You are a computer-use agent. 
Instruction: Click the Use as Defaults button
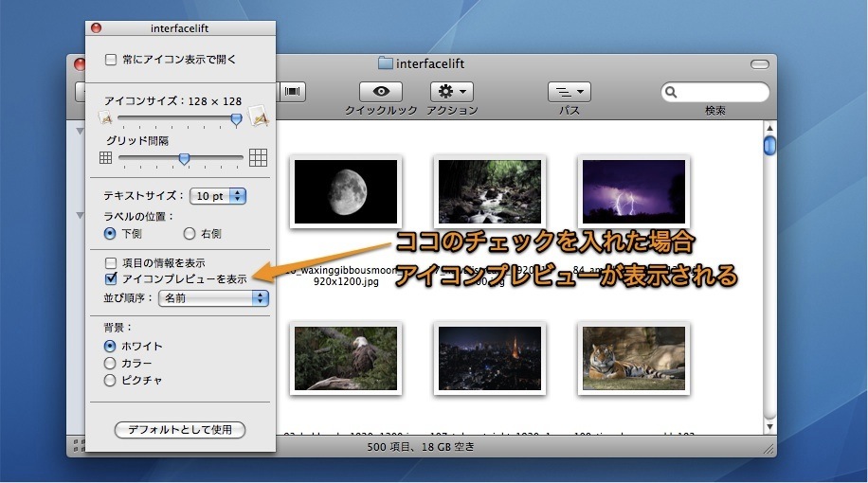point(180,430)
